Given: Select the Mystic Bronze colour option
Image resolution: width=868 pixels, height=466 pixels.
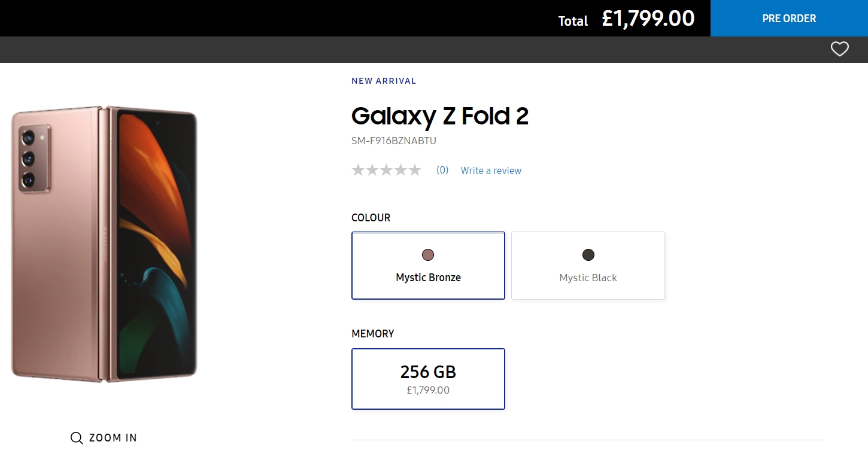Looking at the screenshot, I should [428, 266].
